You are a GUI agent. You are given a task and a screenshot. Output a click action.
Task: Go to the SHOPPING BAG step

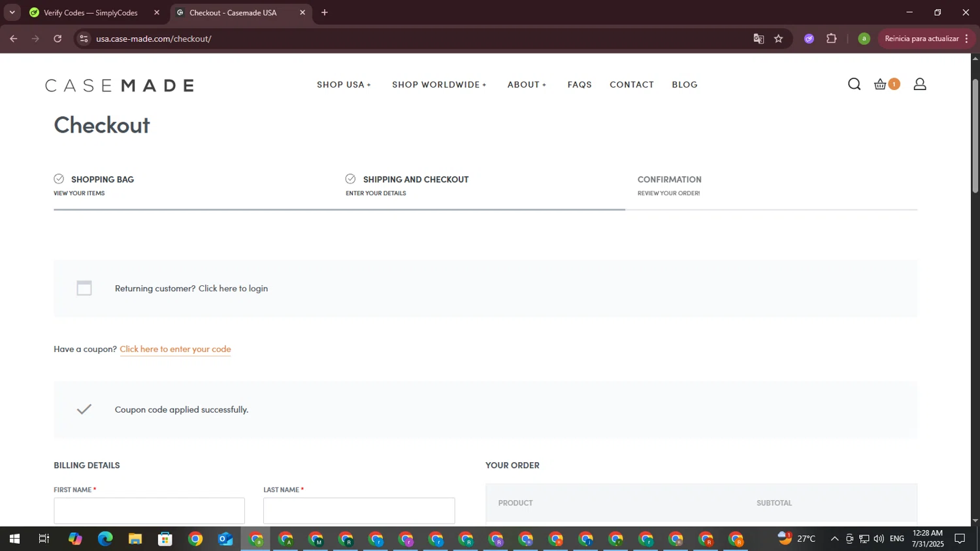pyautogui.click(x=102, y=180)
